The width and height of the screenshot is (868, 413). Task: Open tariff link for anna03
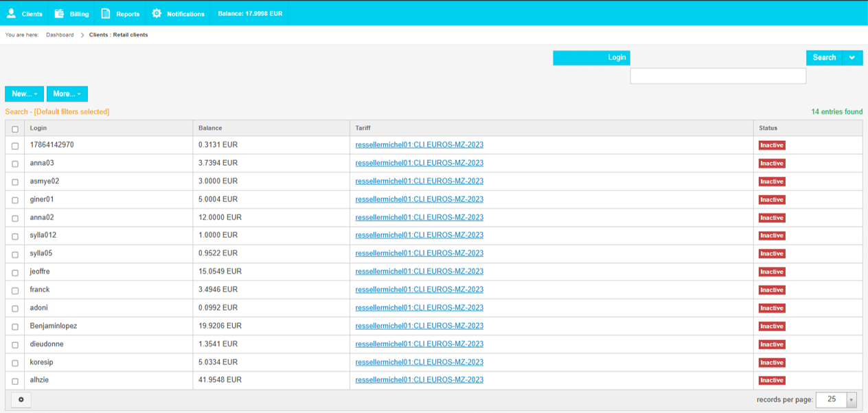tap(419, 163)
